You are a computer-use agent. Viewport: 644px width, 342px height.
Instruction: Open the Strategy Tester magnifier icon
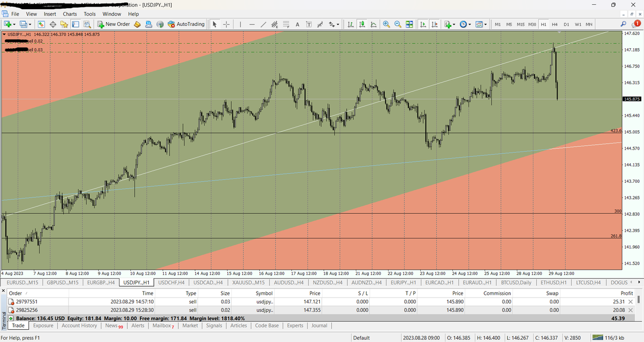(x=87, y=24)
